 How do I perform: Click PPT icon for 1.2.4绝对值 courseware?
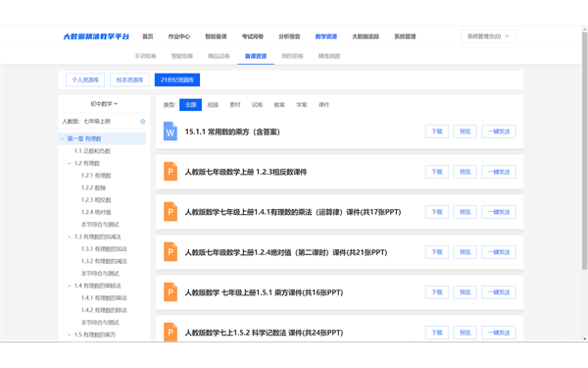tap(171, 252)
